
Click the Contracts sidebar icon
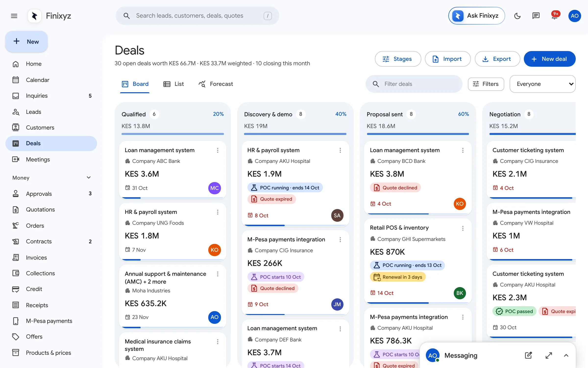point(16,241)
